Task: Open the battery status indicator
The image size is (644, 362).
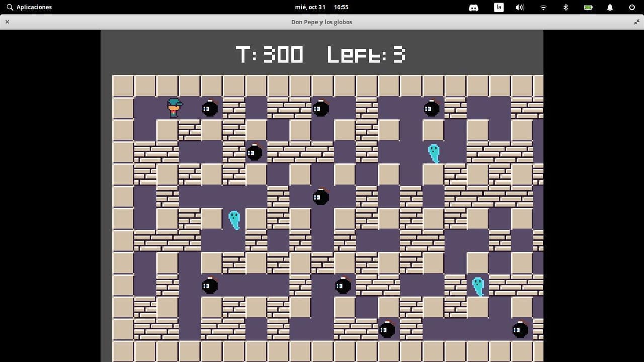Action: pyautogui.click(x=588, y=7)
